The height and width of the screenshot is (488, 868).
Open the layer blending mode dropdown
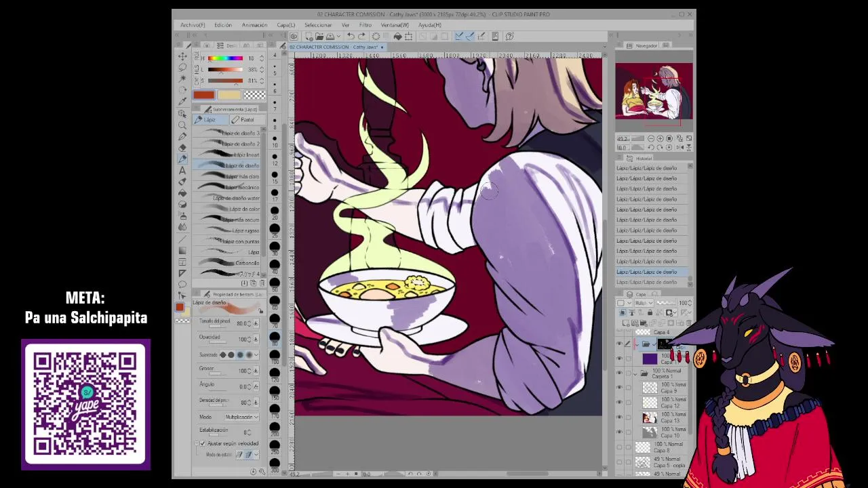644,303
